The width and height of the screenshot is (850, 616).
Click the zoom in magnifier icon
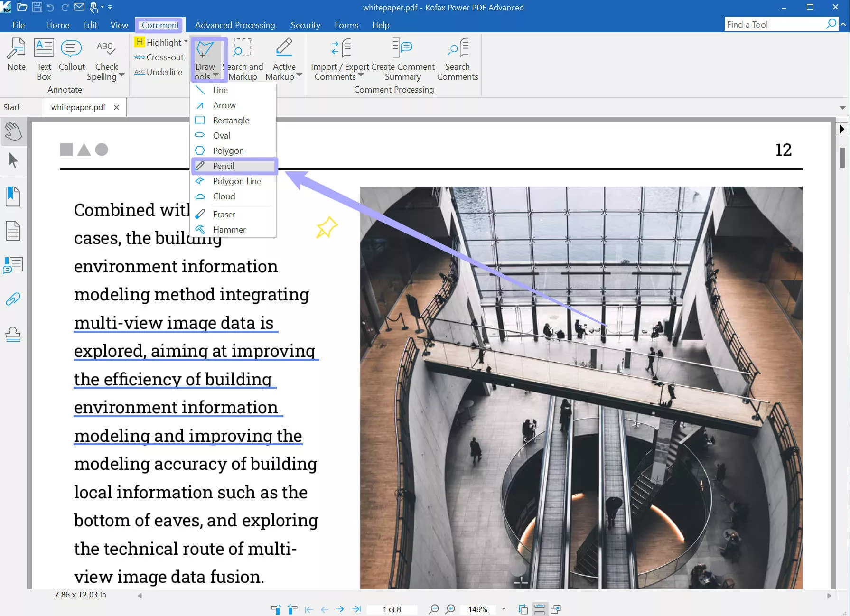click(x=450, y=609)
